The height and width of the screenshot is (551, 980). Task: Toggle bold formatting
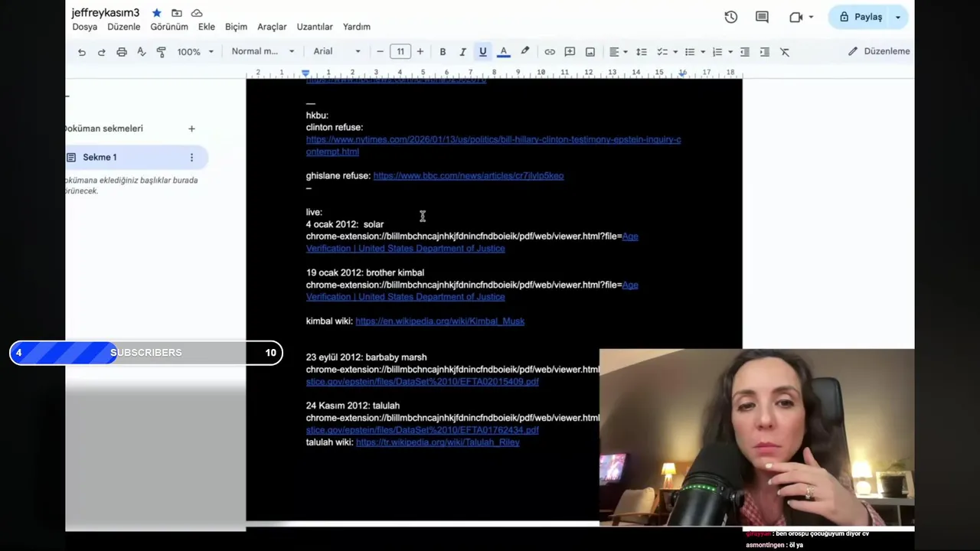[443, 51]
